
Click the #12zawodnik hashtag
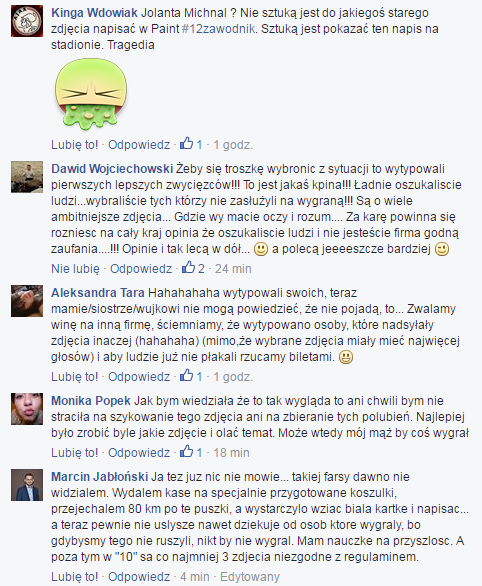pyautogui.click(x=219, y=29)
